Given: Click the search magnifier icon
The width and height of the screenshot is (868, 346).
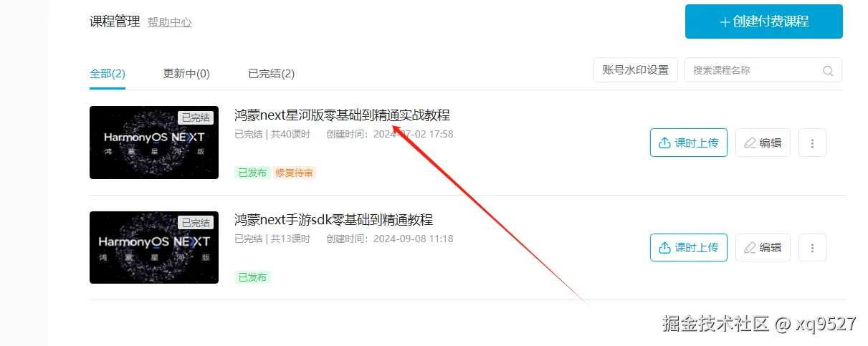Looking at the screenshot, I should click(x=828, y=70).
